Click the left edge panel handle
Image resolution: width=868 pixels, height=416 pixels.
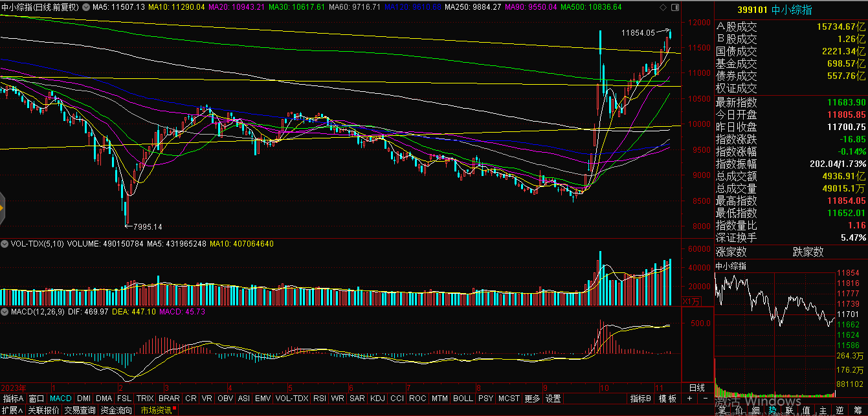point(2,208)
